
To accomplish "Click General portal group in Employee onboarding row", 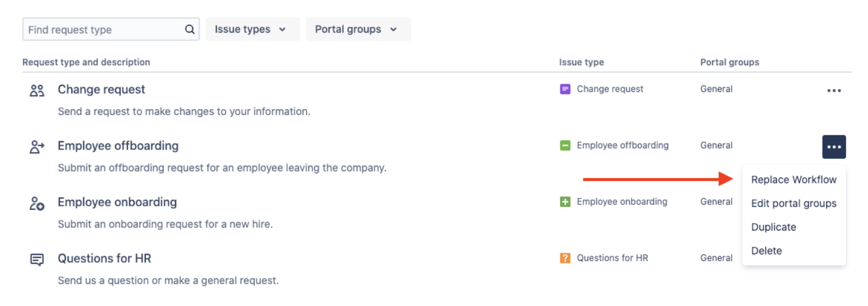I will [716, 202].
